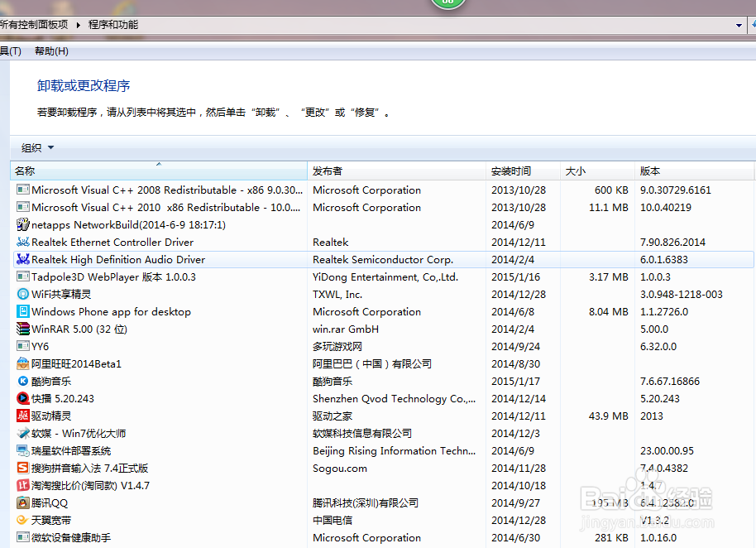Screen dimensions: 756x548
Task: Click the Microsoft Visual C++ 2010 Redistributable icon
Action: (x=22, y=207)
